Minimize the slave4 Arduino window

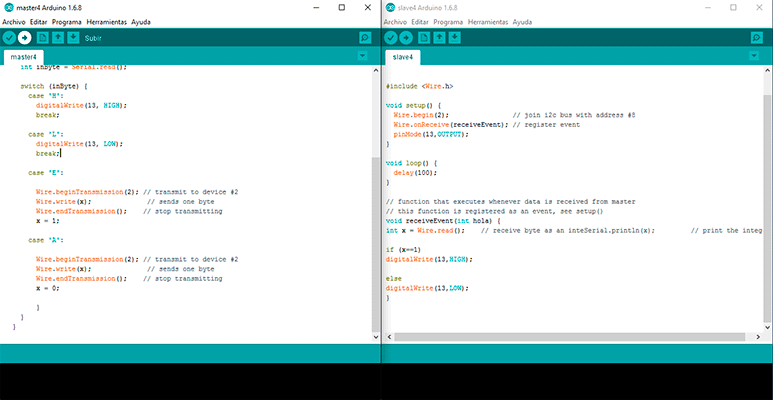pos(708,7)
